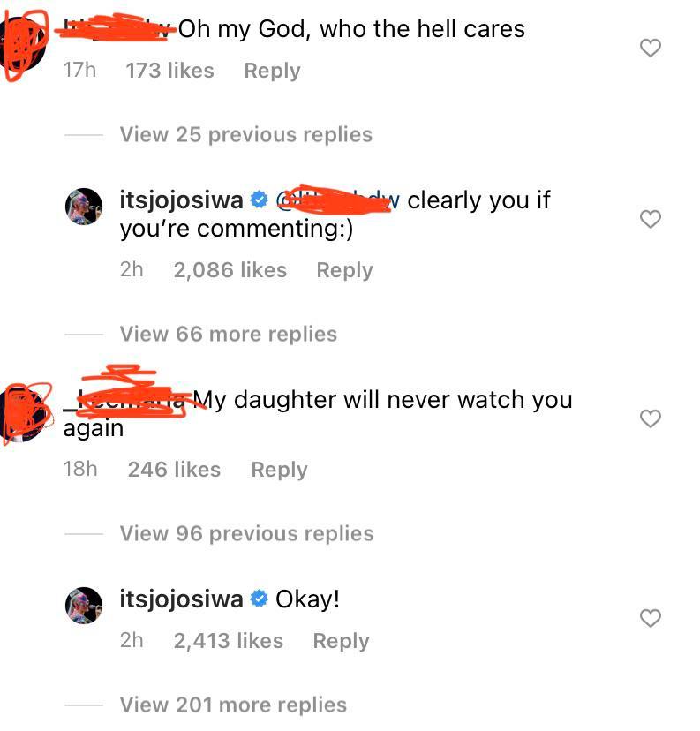
Task: Reply to the 2,086 likes comment
Action: tap(344, 270)
